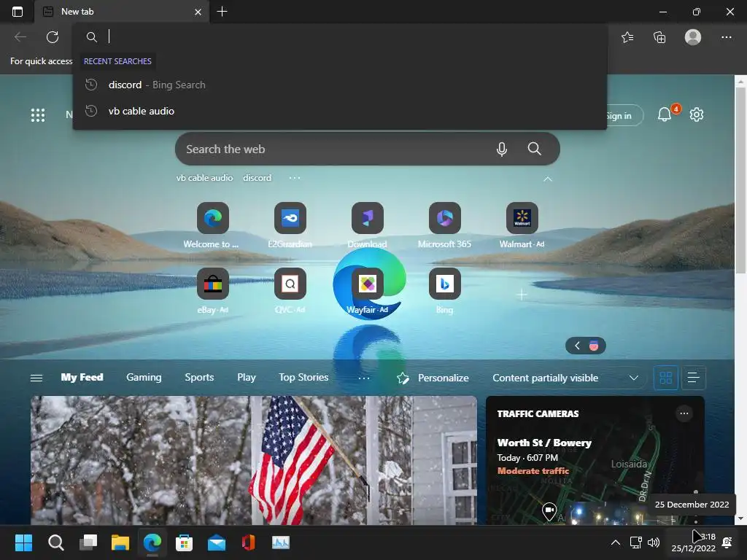Open Edge Settings and more menu

click(x=726, y=37)
